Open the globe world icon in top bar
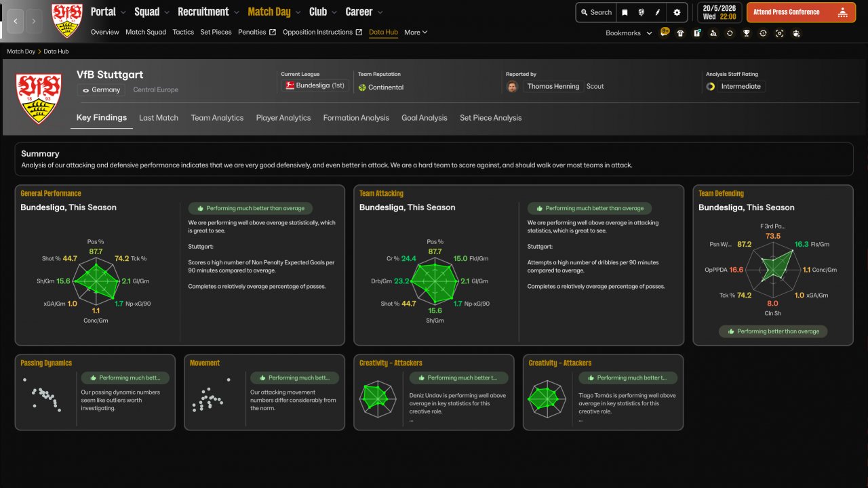The height and width of the screenshot is (488, 868). 642,12
